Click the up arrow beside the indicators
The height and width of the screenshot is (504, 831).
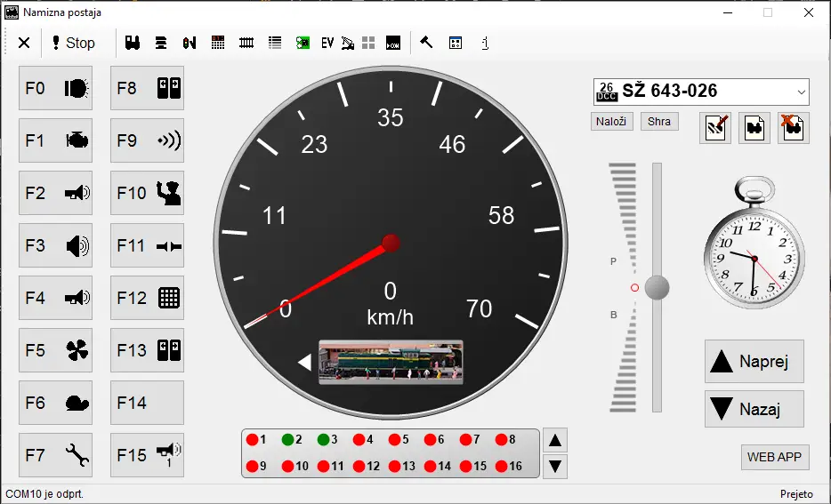coord(555,440)
